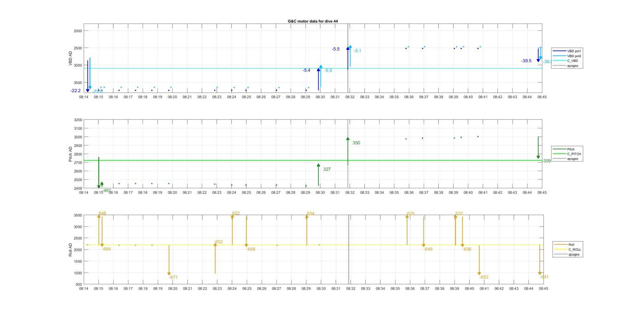Image resolution: width=644 pixels, height=319 pixels.
Task: Click the "-5.4" VBD value label
Action: click(306, 70)
